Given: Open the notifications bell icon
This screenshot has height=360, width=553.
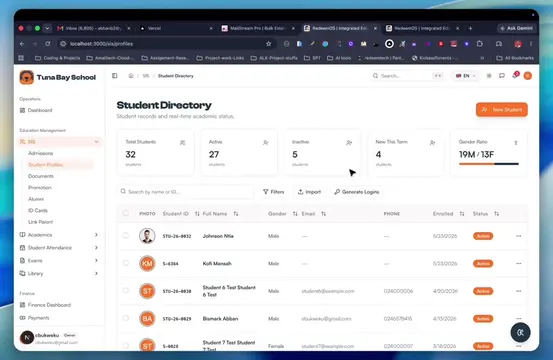Looking at the screenshot, I should pos(515,75).
